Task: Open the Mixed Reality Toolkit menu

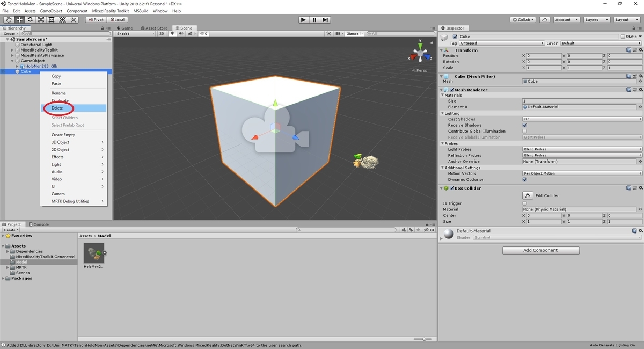Action: (110, 11)
